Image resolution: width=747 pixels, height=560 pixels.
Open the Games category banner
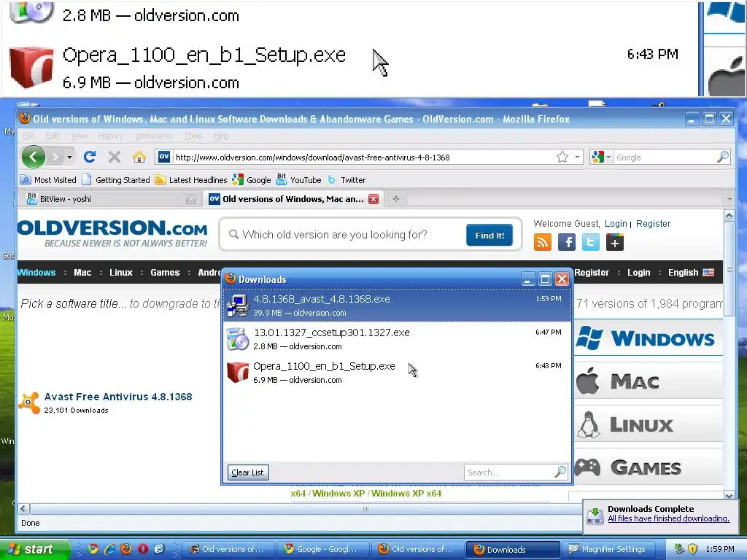pos(648,467)
